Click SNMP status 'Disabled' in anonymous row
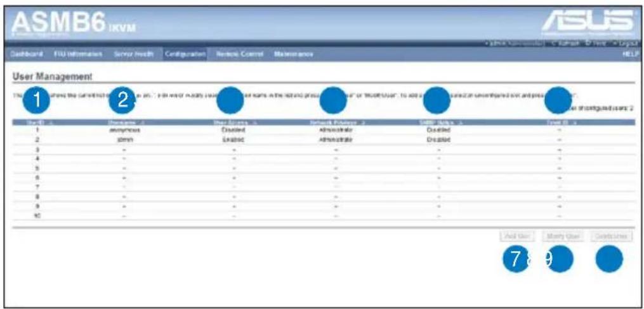This screenshot has width=644, height=309. point(438,130)
